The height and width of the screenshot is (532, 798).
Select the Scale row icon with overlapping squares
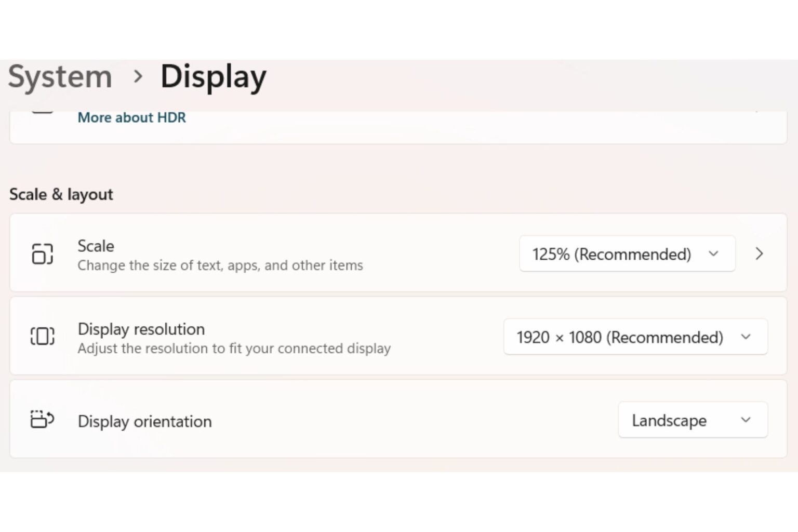click(41, 254)
